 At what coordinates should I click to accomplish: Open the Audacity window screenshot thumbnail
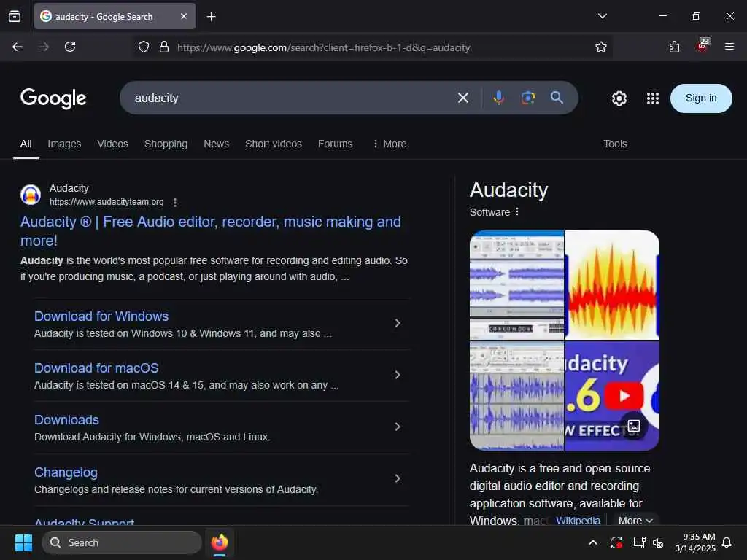(517, 285)
